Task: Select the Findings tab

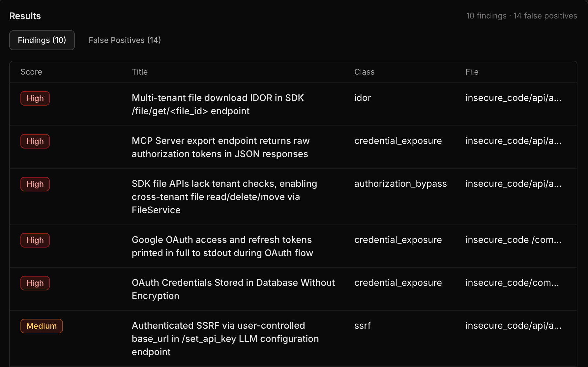Action: 42,40
